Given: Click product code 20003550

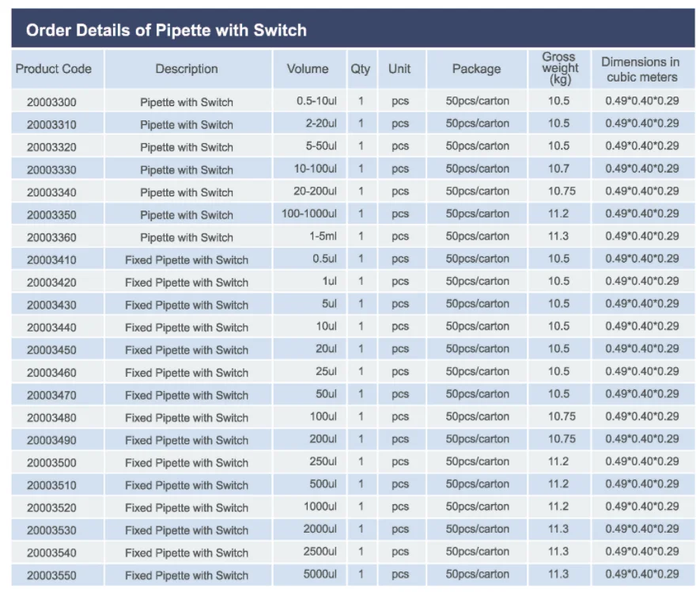Looking at the screenshot, I should [51, 575].
